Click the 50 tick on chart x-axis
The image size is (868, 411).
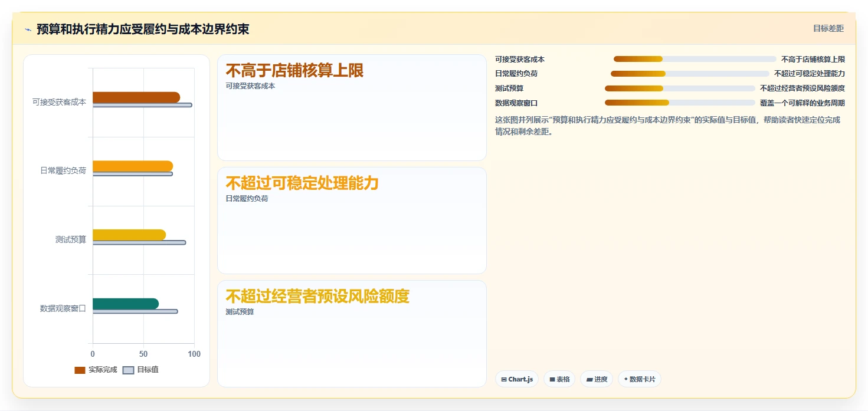[x=143, y=354]
